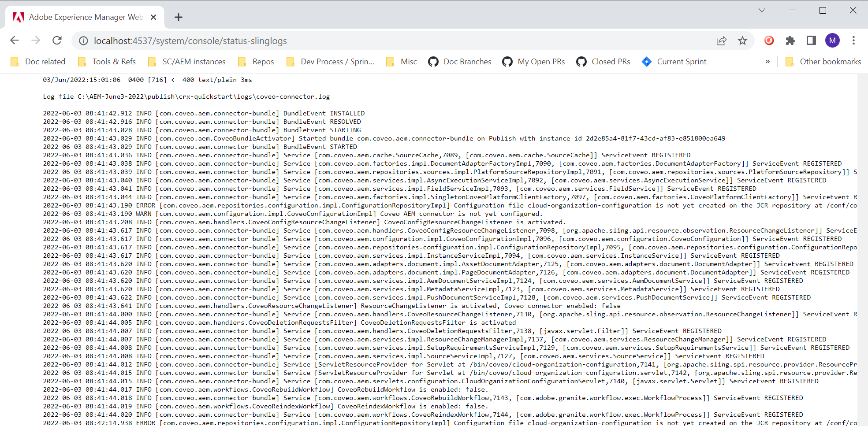Click the CoveoDeletionRequestsFilter is activated line
This screenshot has height=426, width=868.
click(x=279, y=322)
